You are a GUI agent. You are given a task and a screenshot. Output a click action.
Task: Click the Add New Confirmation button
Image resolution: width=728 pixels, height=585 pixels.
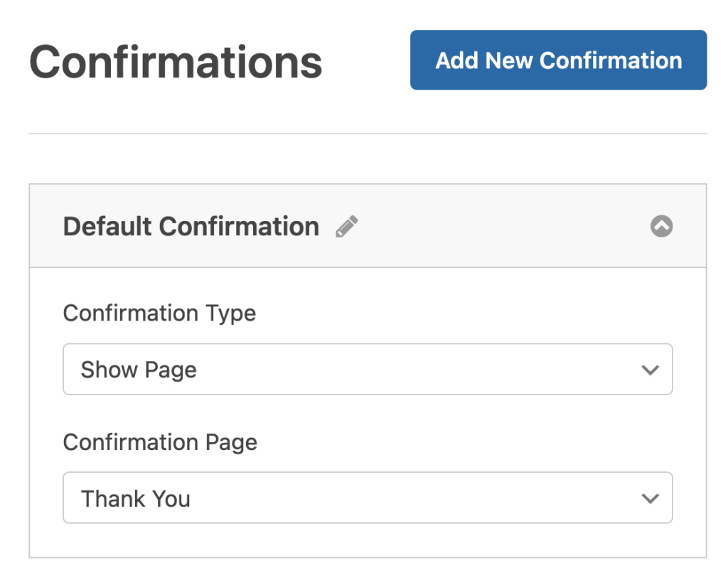pos(558,60)
